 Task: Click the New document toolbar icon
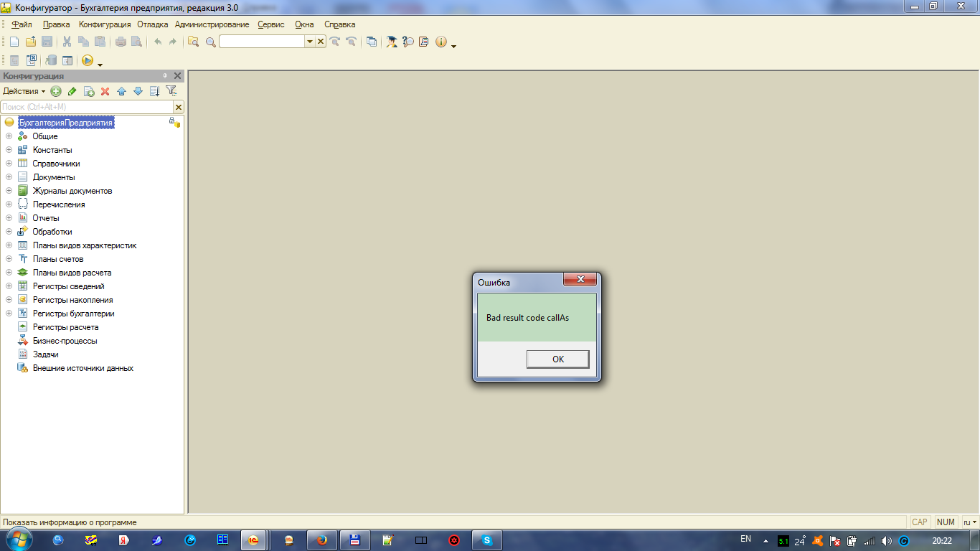click(14, 42)
